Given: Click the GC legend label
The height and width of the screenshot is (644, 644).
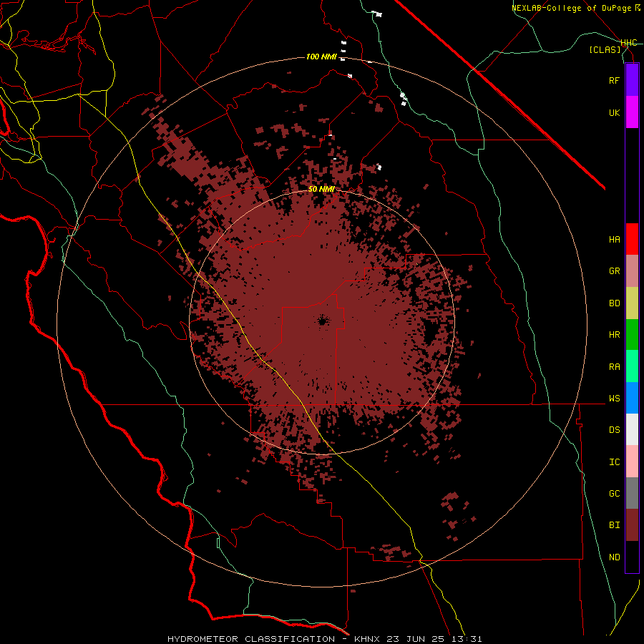Looking at the screenshot, I should click(x=614, y=494).
